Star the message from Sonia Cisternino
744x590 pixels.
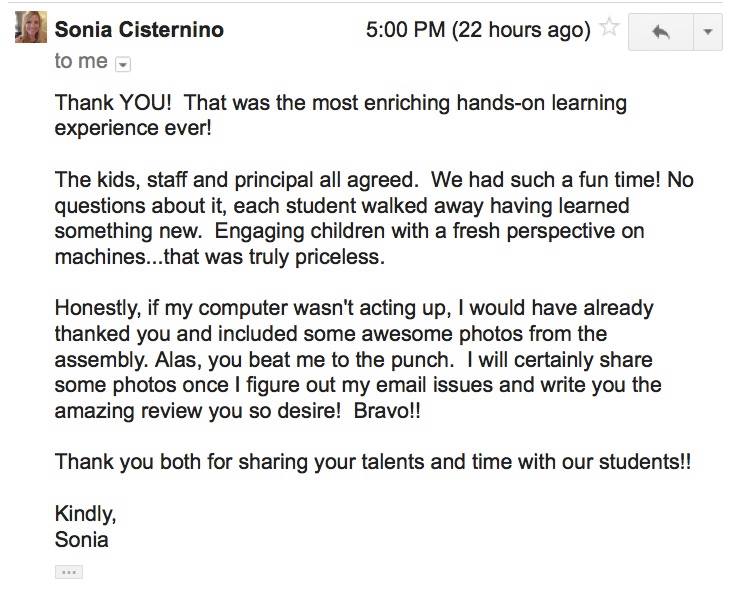click(608, 29)
